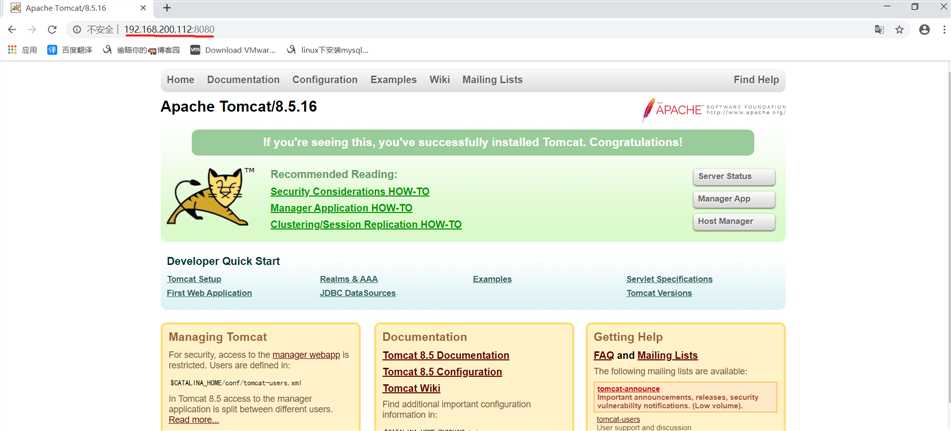The height and width of the screenshot is (431, 951).
Task: Open the 博客园 bookmark
Action: tap(141, 50)
